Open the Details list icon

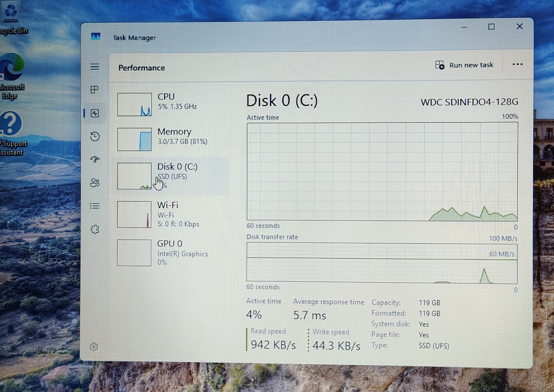pos(95,206)
